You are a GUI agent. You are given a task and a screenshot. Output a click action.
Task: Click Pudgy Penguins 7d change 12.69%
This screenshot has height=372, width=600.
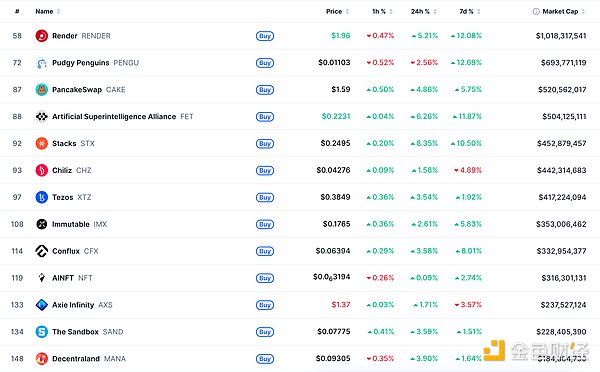click(x=466, y=62)
